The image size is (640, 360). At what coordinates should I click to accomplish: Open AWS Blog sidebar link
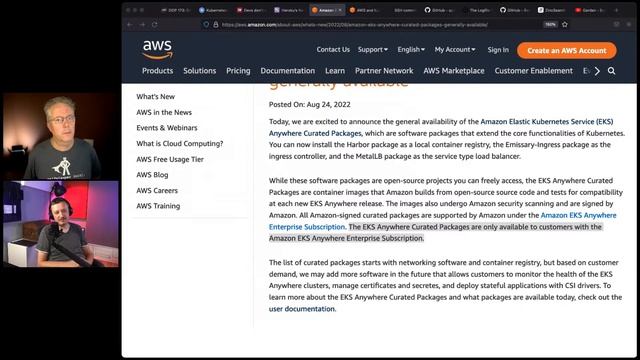(152, 175)
